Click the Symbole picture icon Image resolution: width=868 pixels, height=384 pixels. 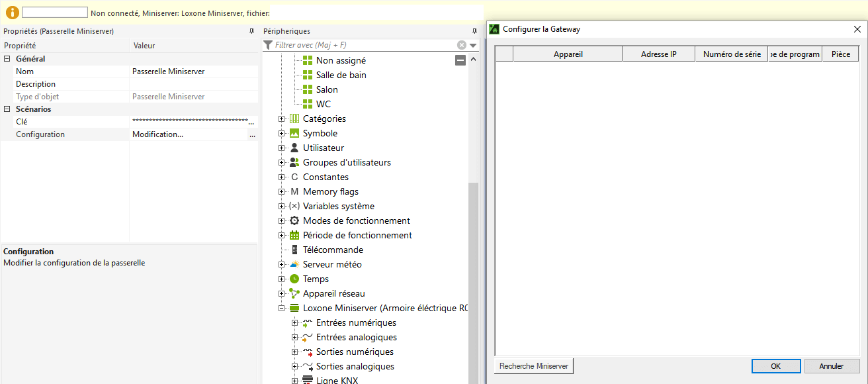pos(294,133)
